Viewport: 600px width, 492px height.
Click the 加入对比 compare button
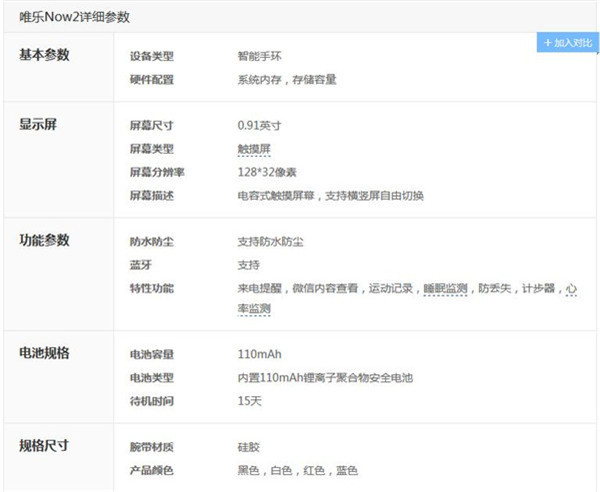tap(567, 42)
